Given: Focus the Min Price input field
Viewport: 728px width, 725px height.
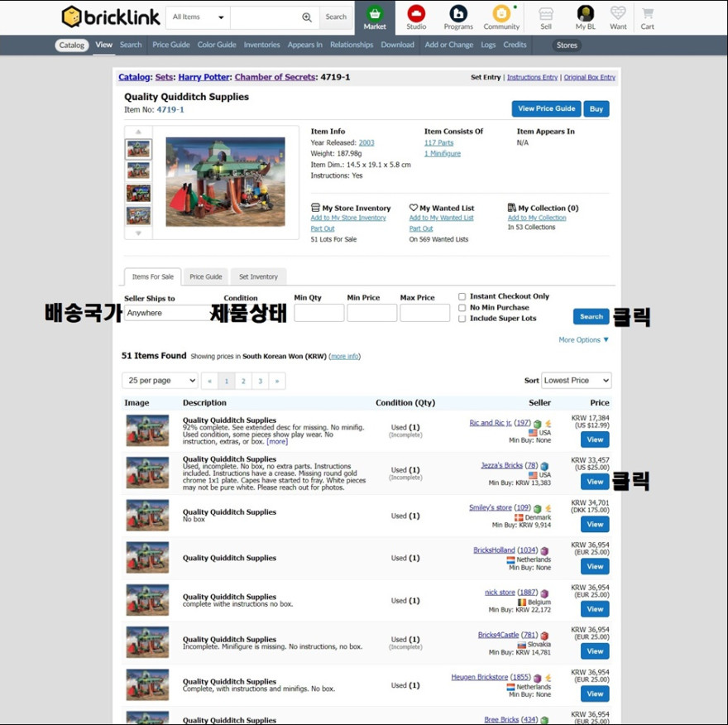Looking at the screenshot, I should tap(372, 313).
